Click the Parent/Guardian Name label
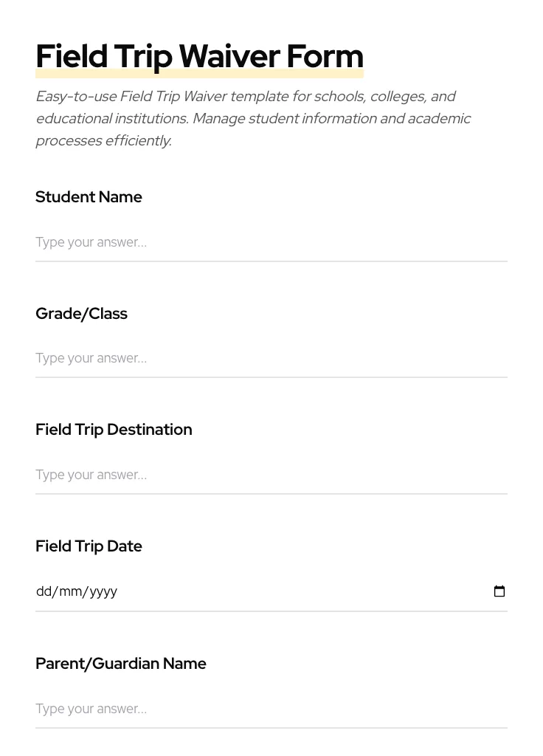Image resolution: width=543 pixels, height=756 pixels. [x=121, y=664]
